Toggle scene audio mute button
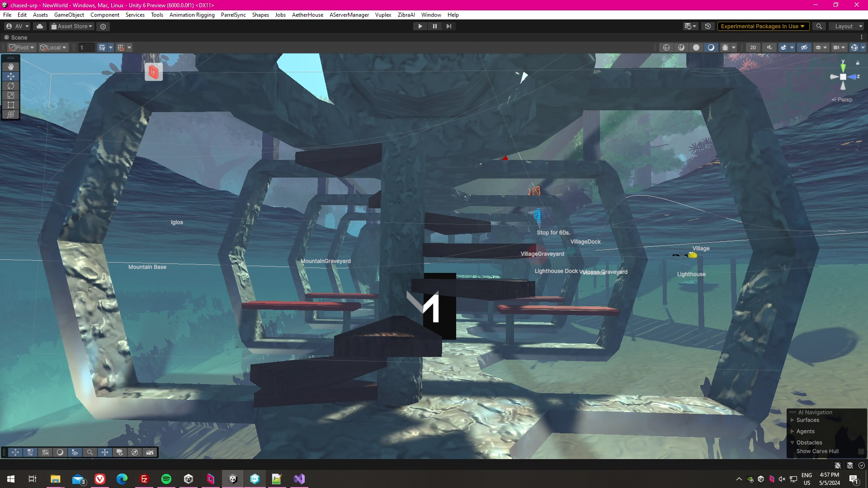The image size is (868, 488). tap(769, 47)
